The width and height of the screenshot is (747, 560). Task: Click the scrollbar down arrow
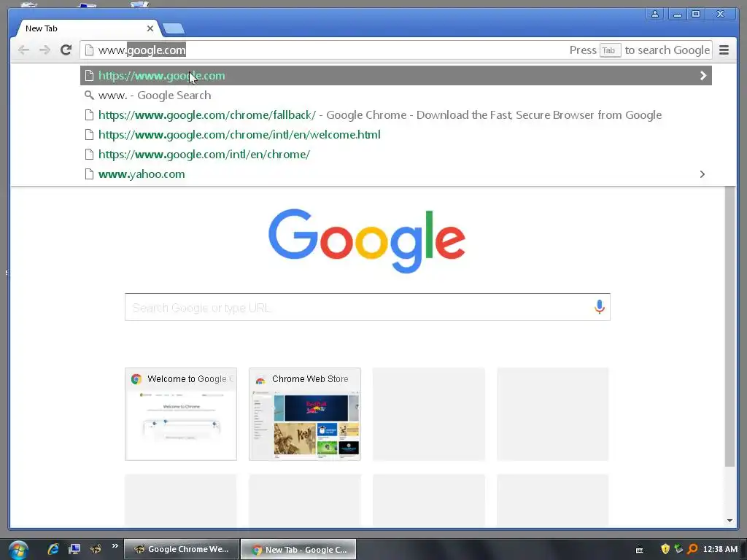pos(729,521)
